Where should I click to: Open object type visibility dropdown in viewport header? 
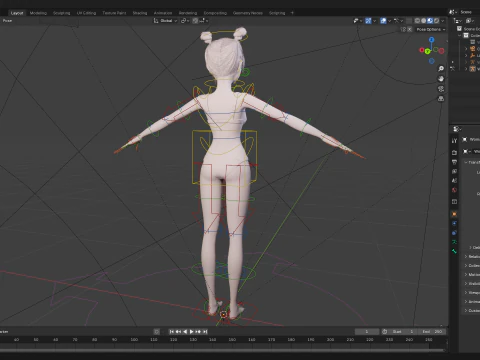coord(358,21)
